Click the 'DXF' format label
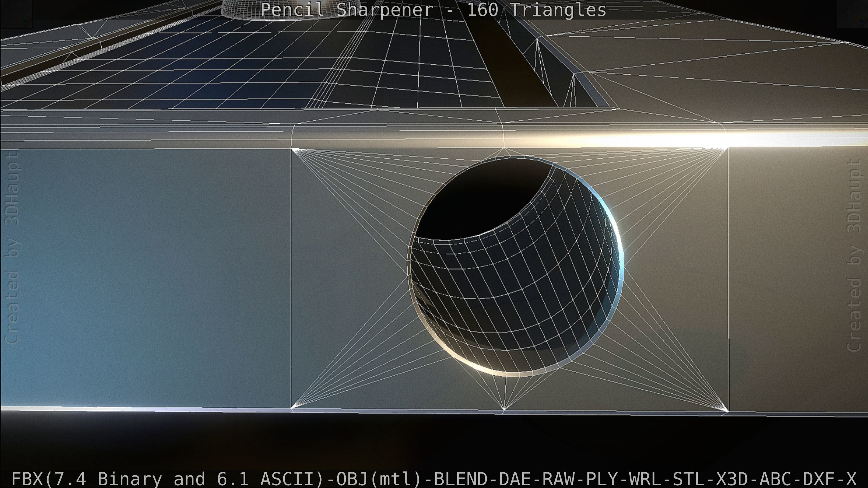 point(819,479)
